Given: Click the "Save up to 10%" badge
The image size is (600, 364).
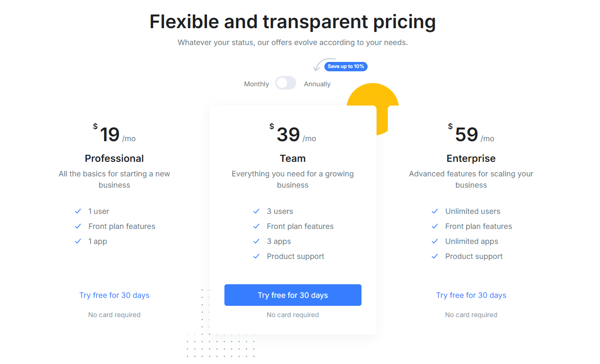Looking at the screenshot, I should point(346,66).
